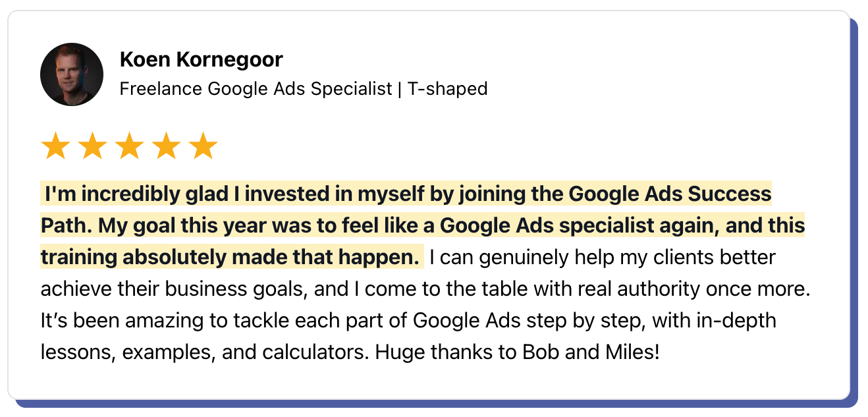Click the fourth gold star

tap(166, 146)
